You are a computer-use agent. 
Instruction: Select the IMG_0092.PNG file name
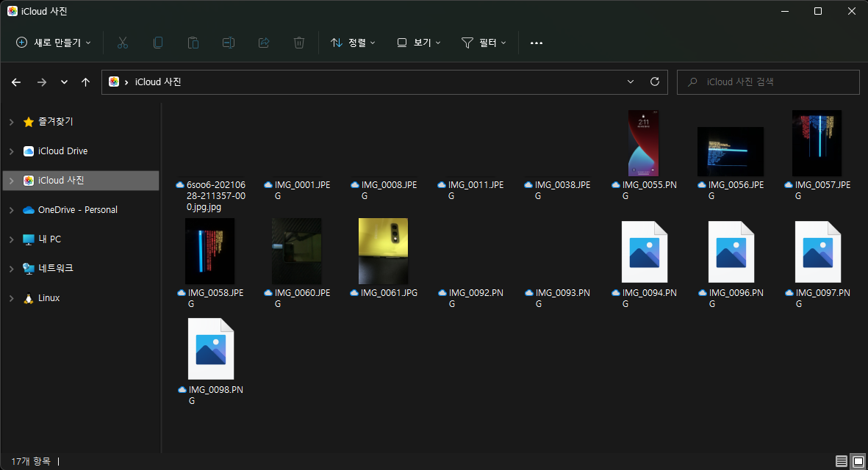476,298
